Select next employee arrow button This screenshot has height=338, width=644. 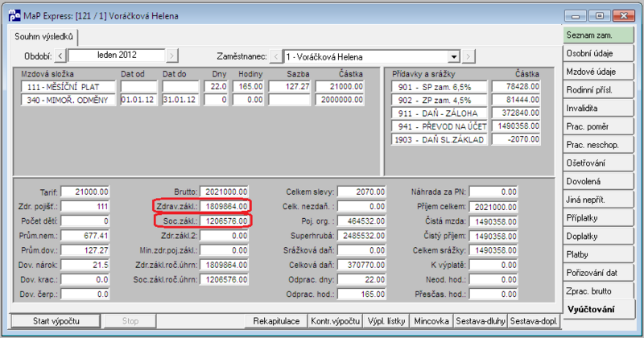pos(468,56)
